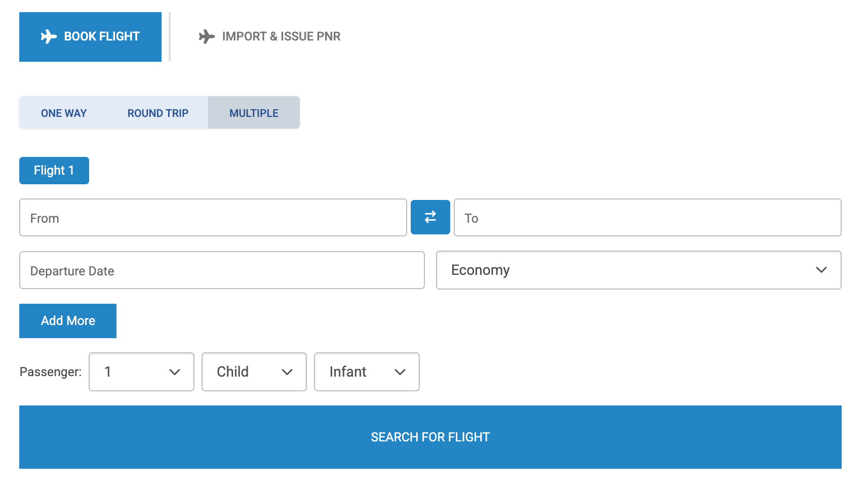The image size is (868, 489).
Task: Select the Multiple trip option
Action: pyautogui.click(x=254, y=113)
